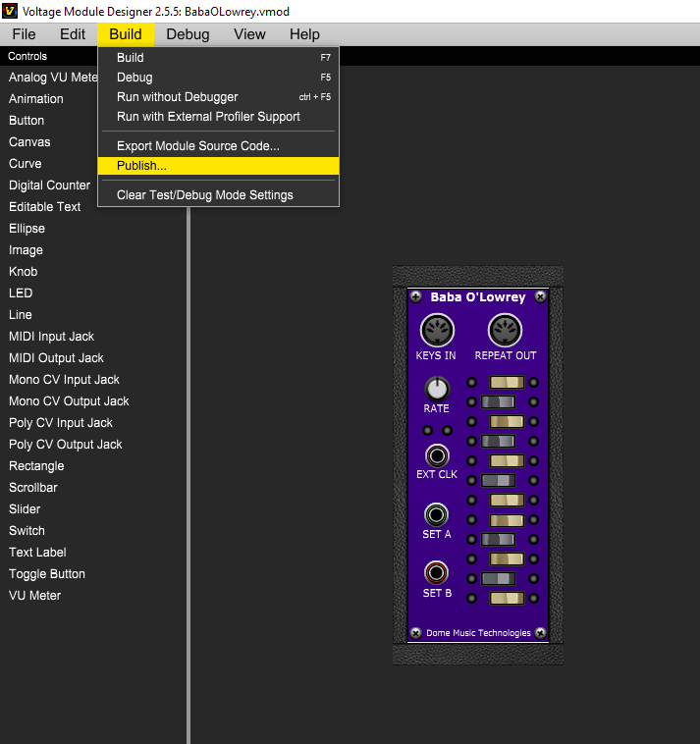Toggle the switch level with EXT CLK label

pos(498,480)
